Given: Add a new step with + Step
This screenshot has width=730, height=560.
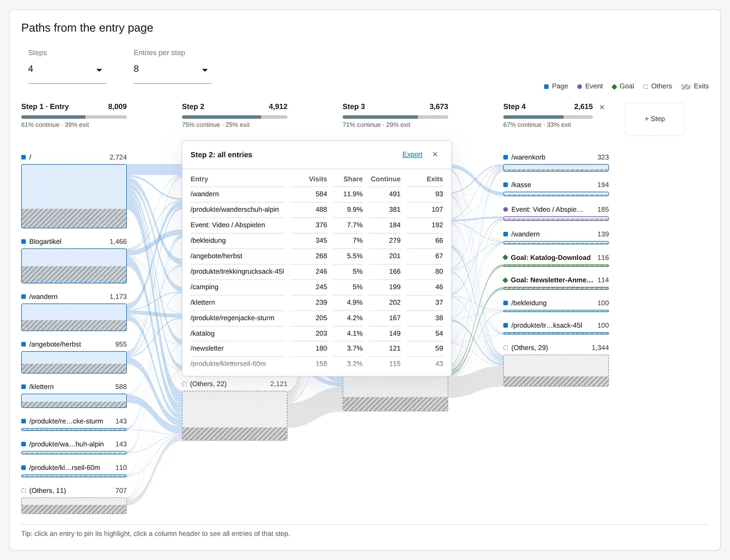Looking at the screenshot, I should coord(655,119).
